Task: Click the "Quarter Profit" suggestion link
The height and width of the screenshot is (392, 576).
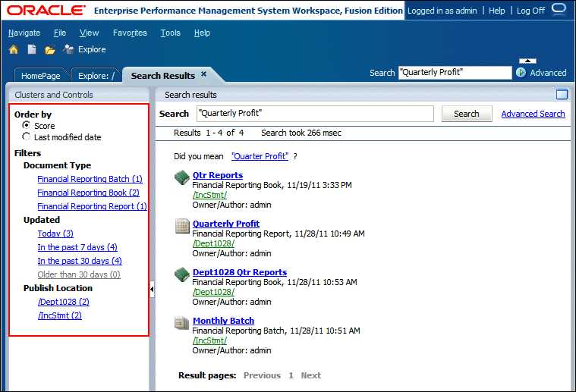Action: tap(260, 156)
